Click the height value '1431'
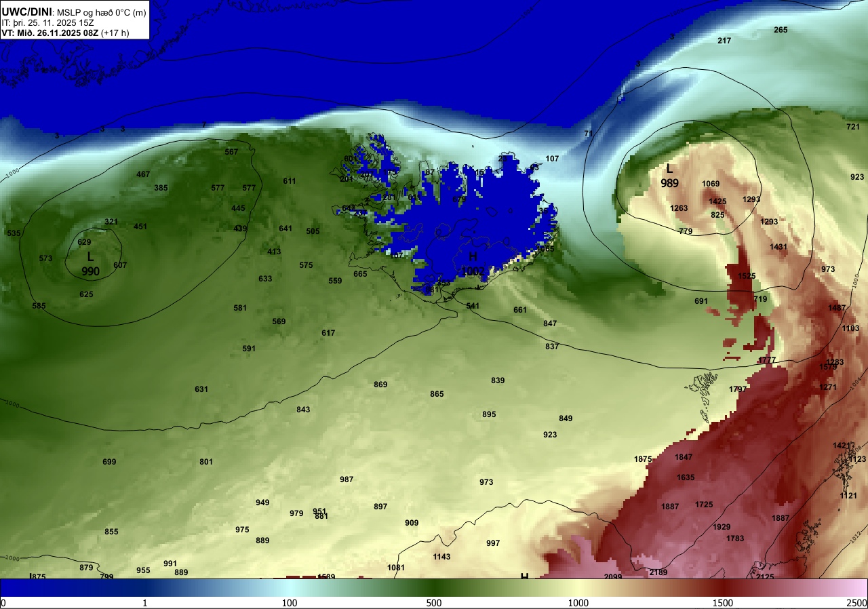 click(x=778, y=247)
